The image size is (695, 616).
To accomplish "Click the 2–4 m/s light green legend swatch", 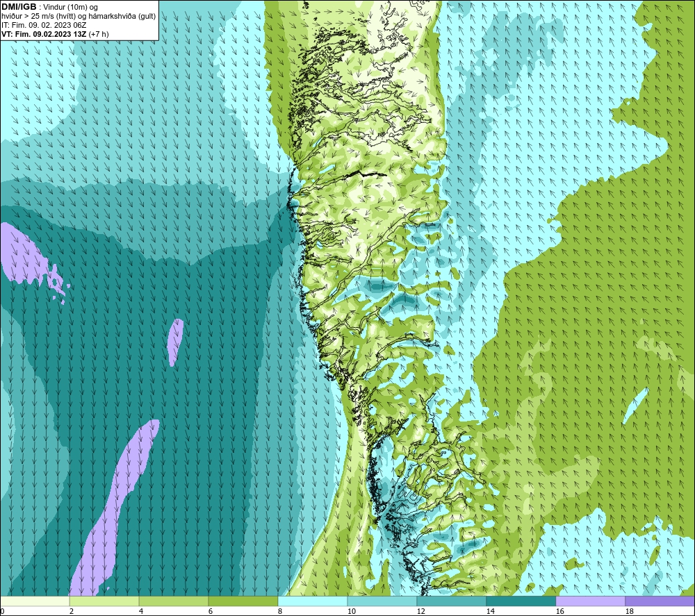I will click(104, 601).
